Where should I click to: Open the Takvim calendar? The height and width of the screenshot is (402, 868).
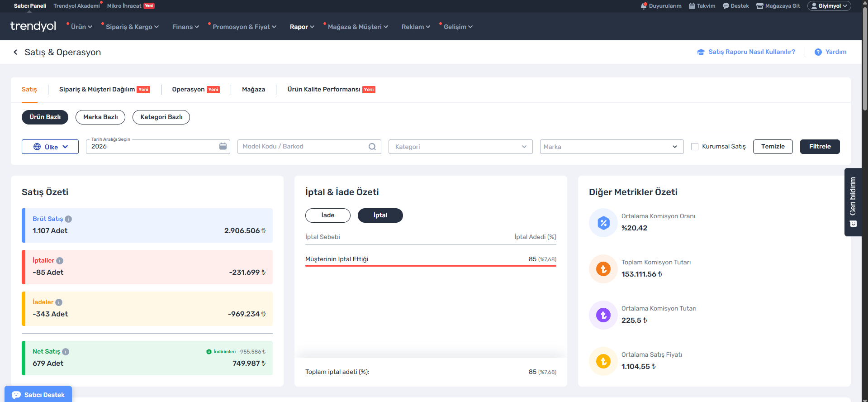click(x=702, y=6)
